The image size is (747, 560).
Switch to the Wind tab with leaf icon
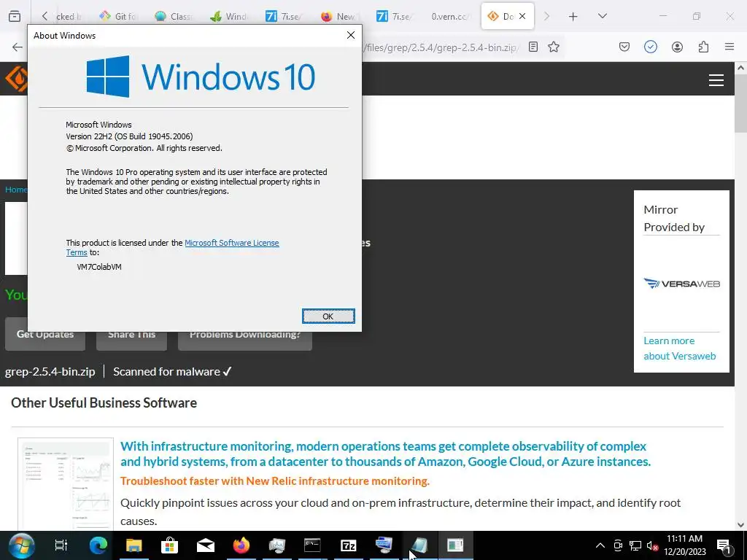[230, 16]
